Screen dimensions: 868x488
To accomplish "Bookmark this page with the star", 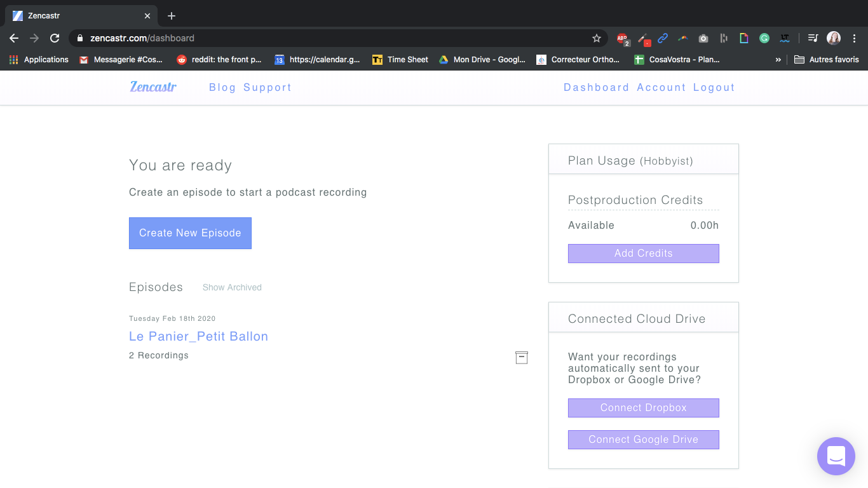I will pos(597,38).
